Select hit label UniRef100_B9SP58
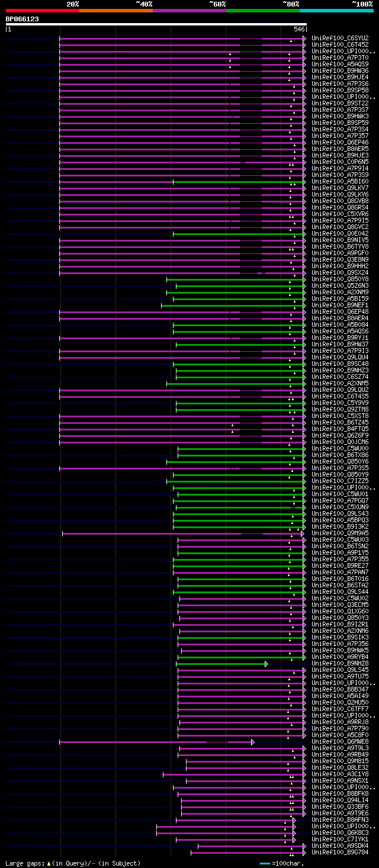 pos(340,91)
